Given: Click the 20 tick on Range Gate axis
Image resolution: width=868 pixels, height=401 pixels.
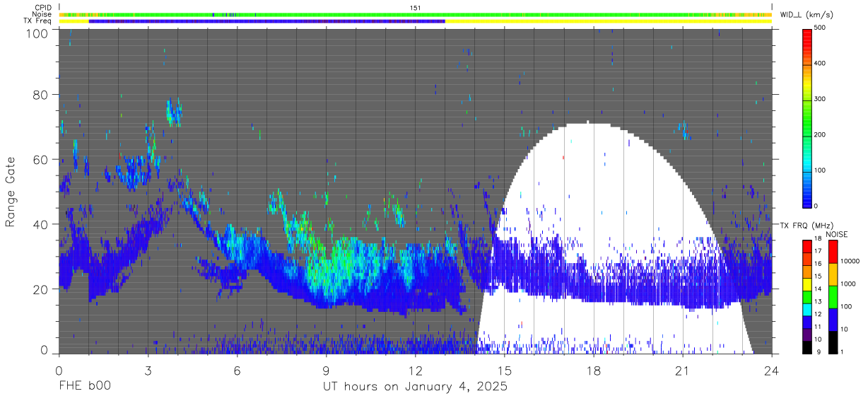Looking at the screenshot, I should pos(42,289).
